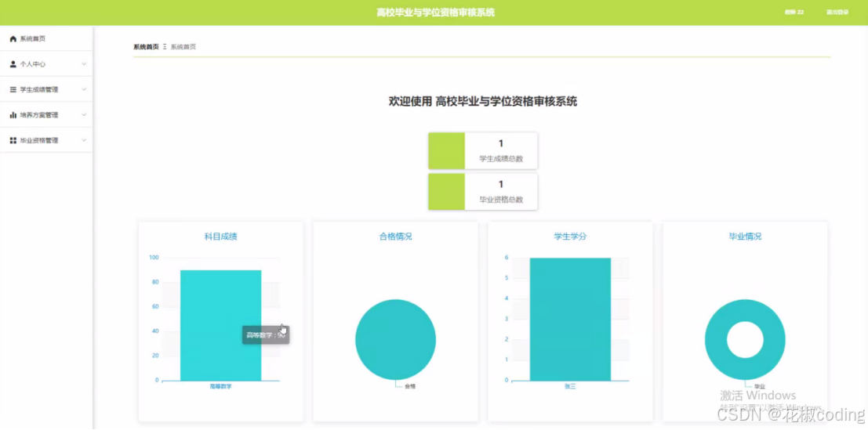Viewport: 868px width, 430px height.
Task: Open the 学生成绩管理 sidebar menu
Action: (x=46, y=89)
